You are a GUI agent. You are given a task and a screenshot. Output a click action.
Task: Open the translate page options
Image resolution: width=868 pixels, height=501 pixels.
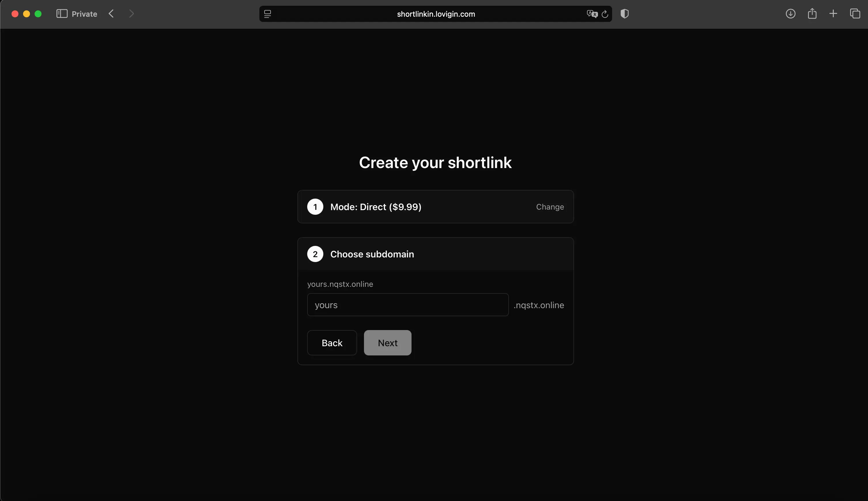tap(592, 14)
